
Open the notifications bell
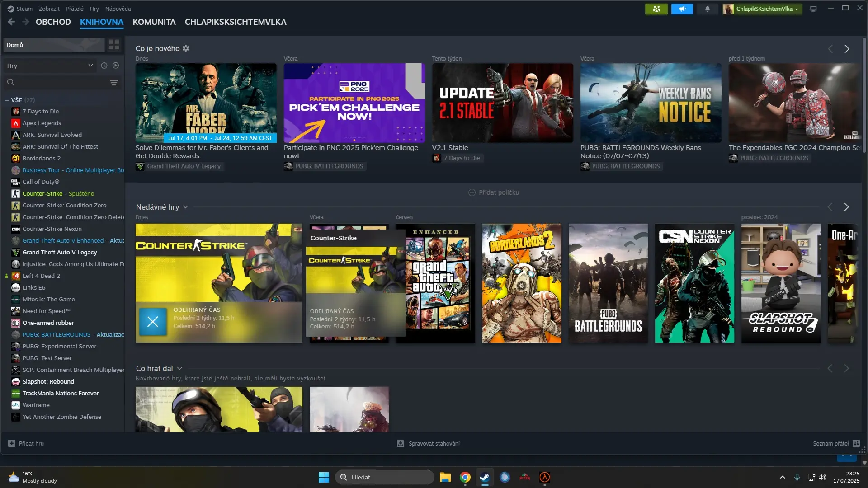pos(707,9)
